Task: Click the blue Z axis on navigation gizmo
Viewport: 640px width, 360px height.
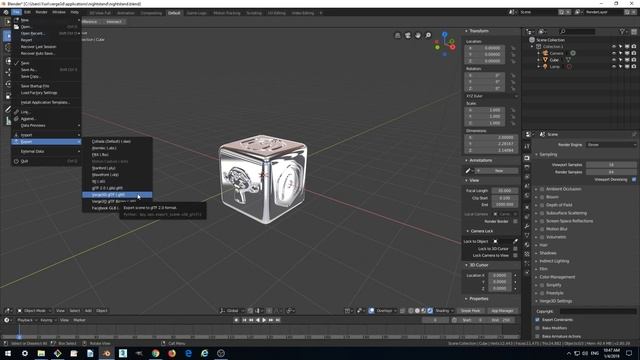Action: coord(444,35)
